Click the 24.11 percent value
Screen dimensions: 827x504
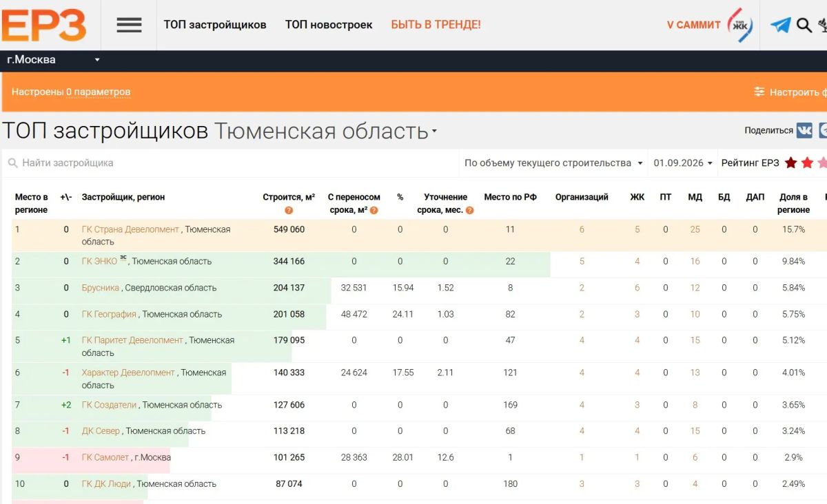pos(402,314)
